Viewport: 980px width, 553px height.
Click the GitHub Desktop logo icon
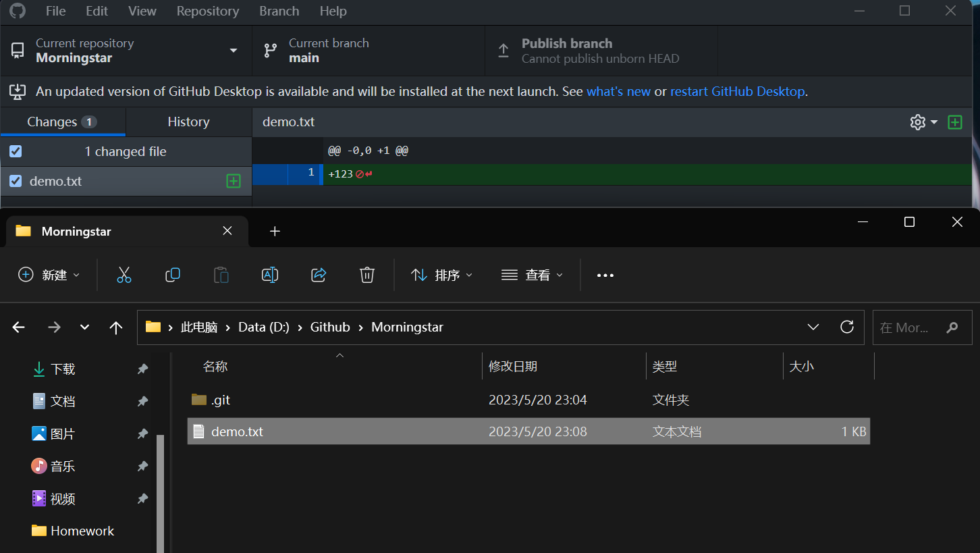click(x=17, y=10)
